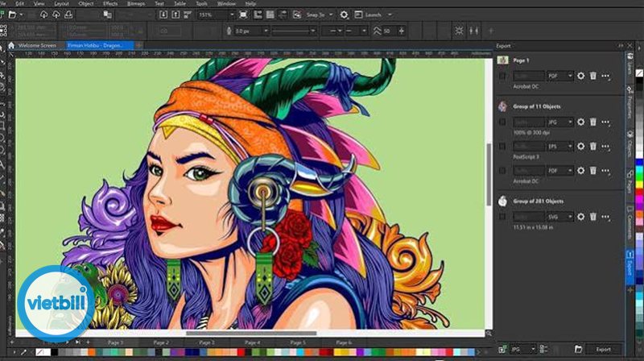The image size is (644, 361).
Task: Open the EPS format dropdown
Action: click(559, 147)
